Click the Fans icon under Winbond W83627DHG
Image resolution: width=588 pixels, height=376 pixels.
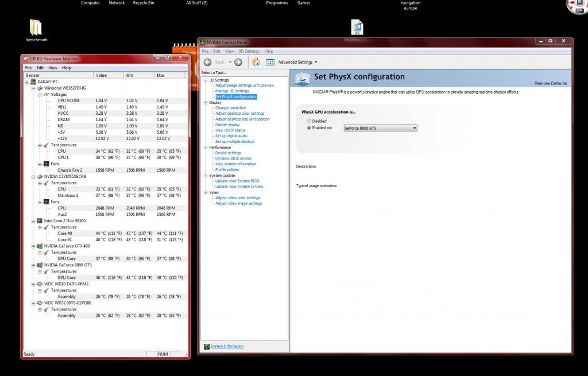47,164
